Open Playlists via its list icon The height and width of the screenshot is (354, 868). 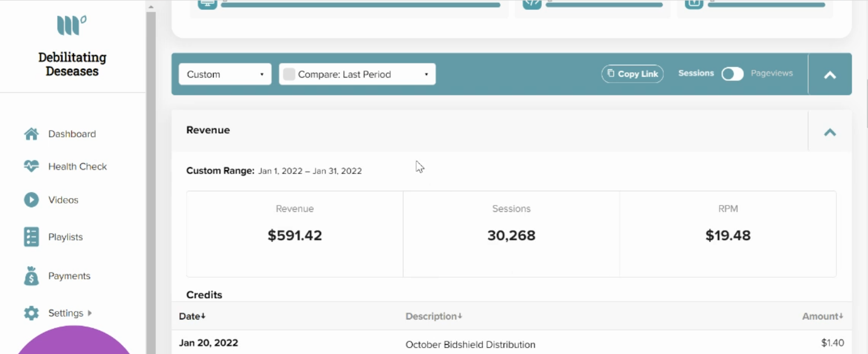(31, 237)
